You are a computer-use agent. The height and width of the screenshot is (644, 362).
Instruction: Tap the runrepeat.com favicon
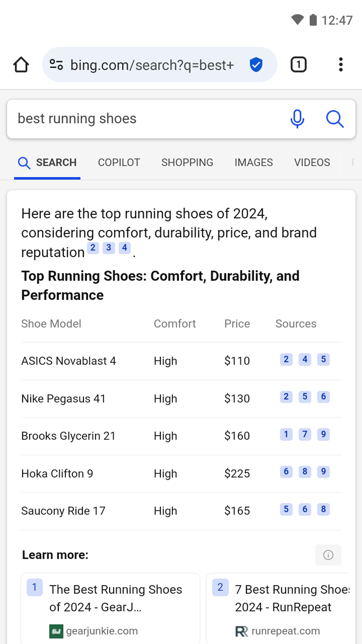pos(242,631)
